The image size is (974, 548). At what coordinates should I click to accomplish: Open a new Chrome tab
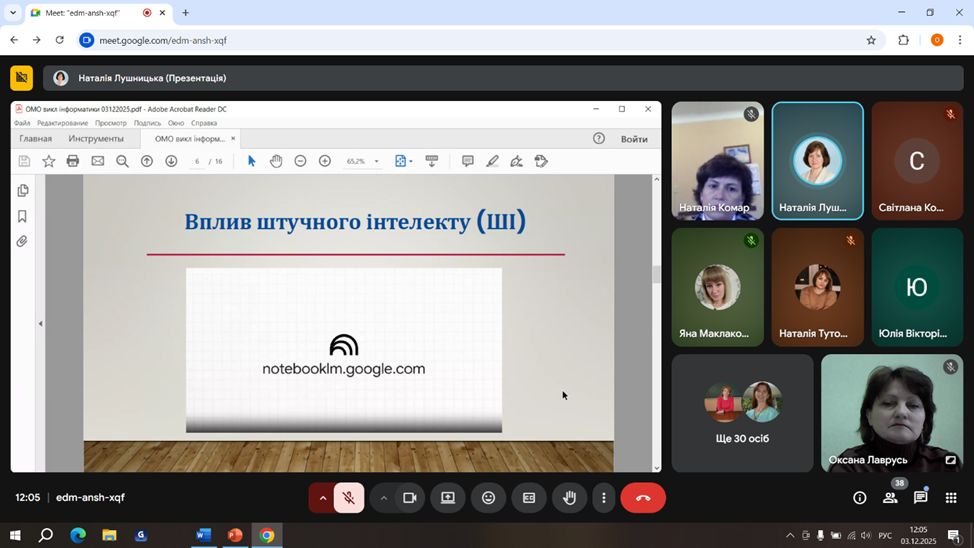[x=185, y=13]
